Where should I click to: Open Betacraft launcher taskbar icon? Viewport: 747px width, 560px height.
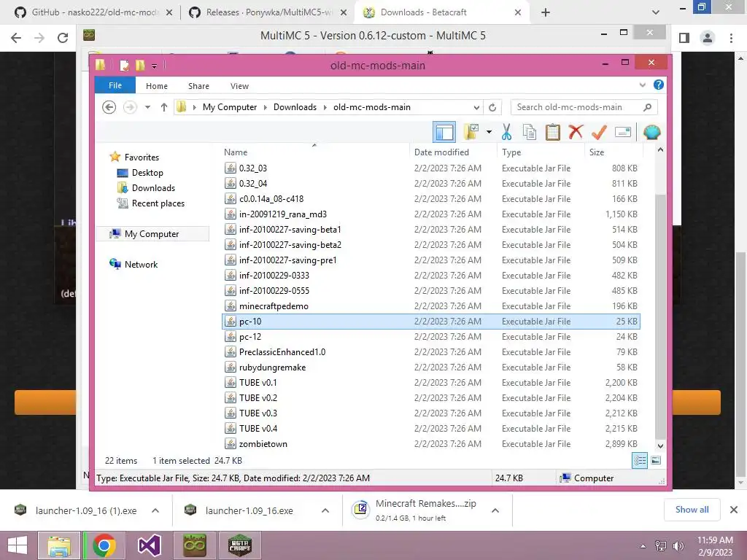pos(239,545)
